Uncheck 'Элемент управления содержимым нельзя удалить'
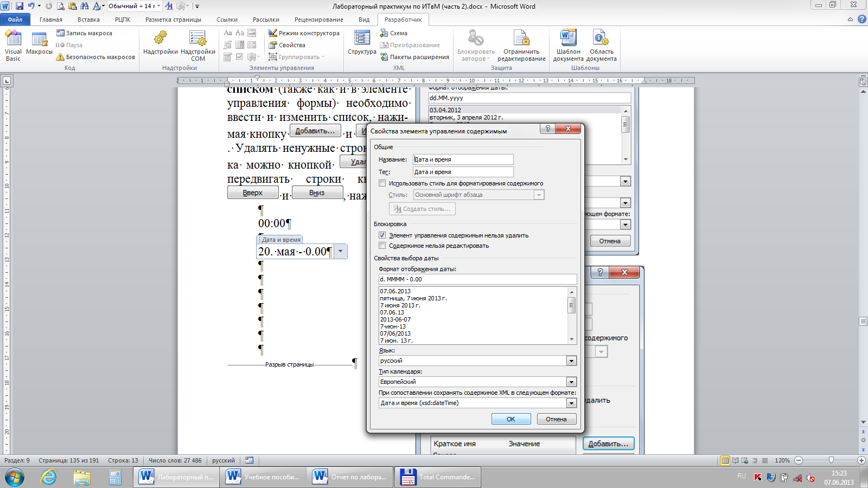This screenshot has width=868, height=488. [x=382, y=235]
